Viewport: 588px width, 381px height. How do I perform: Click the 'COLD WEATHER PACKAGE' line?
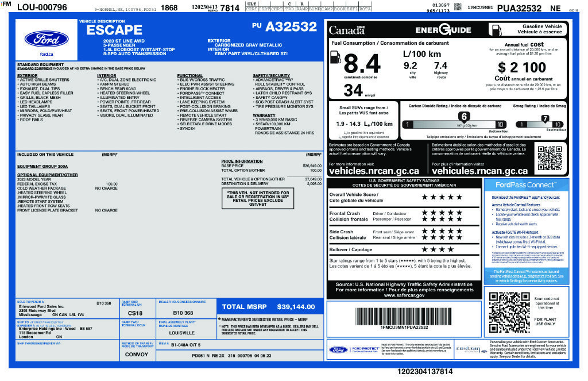41,188
